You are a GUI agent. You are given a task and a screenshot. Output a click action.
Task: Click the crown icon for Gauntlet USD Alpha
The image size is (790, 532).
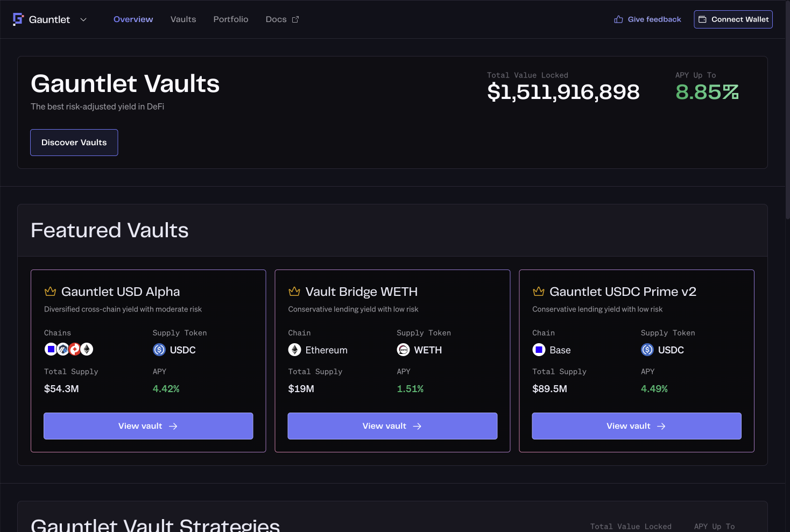[50, 292]
